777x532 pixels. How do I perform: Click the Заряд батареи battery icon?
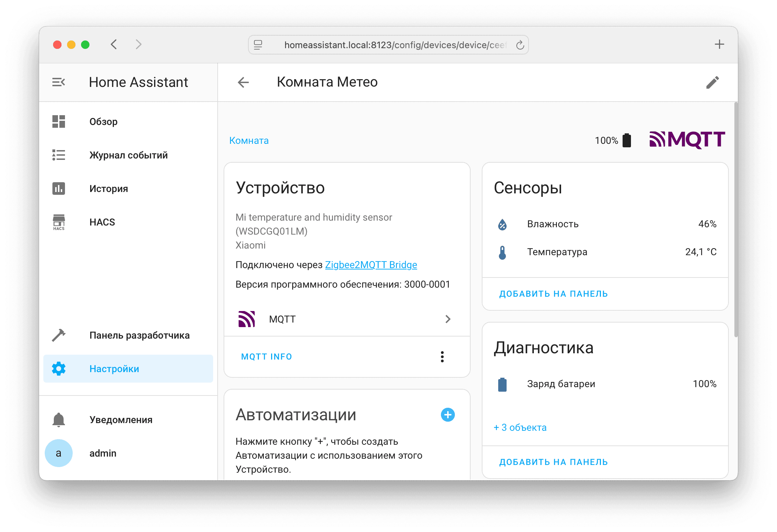(x=502, y=384)
